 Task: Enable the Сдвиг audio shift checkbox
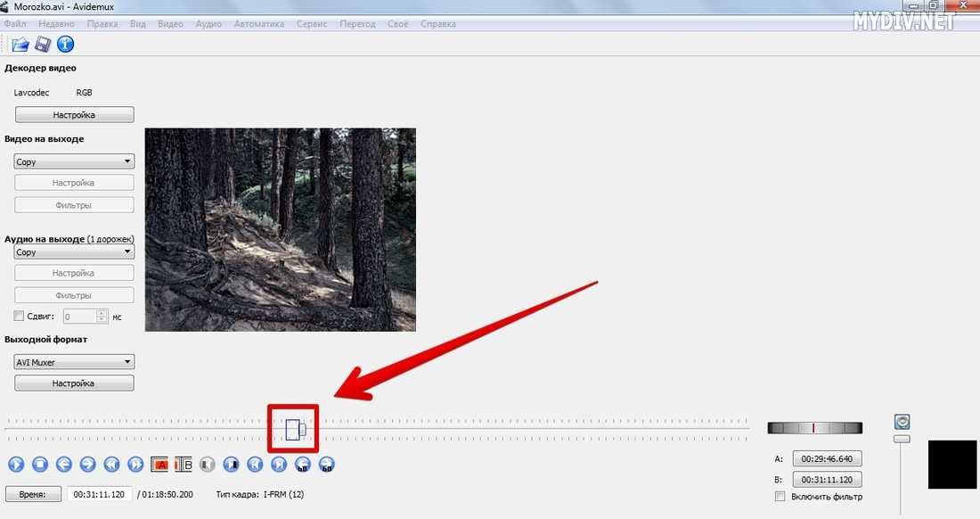click(19, 317)
